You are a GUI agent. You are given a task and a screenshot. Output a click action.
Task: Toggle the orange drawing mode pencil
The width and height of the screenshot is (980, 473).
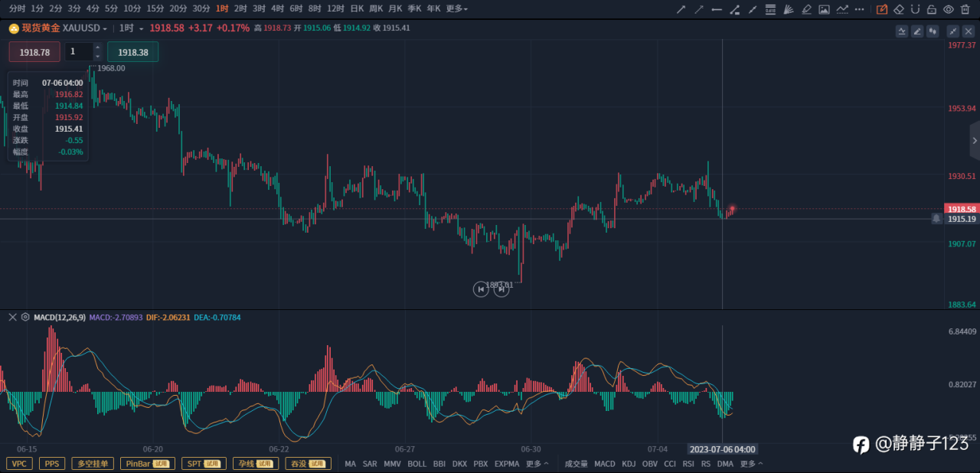882,9
